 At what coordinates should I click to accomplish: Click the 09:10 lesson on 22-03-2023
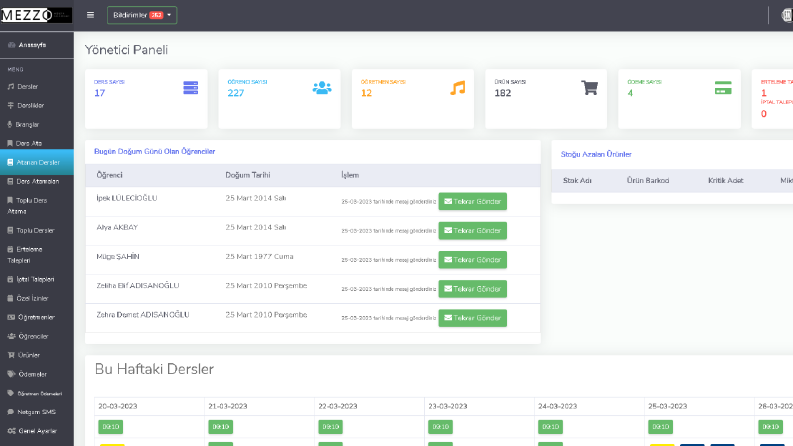point(330,427)
